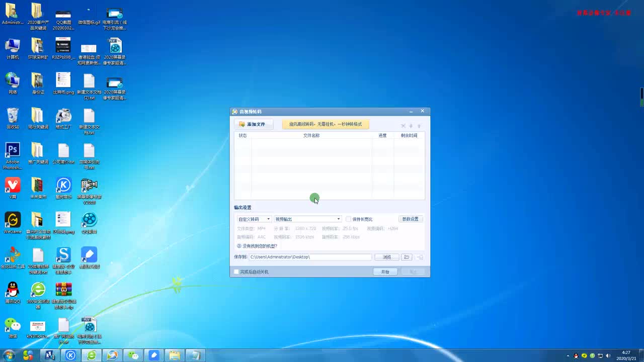The height and width of the screenshot is (362, 644).
Task: Select the 同行关键词 folder icon
Action: coord(38,118)
